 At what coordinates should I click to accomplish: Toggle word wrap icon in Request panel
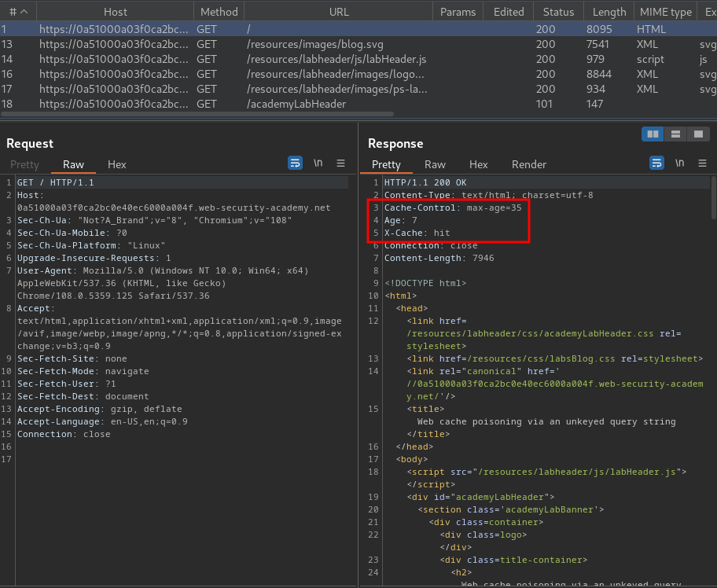point(295,163)
